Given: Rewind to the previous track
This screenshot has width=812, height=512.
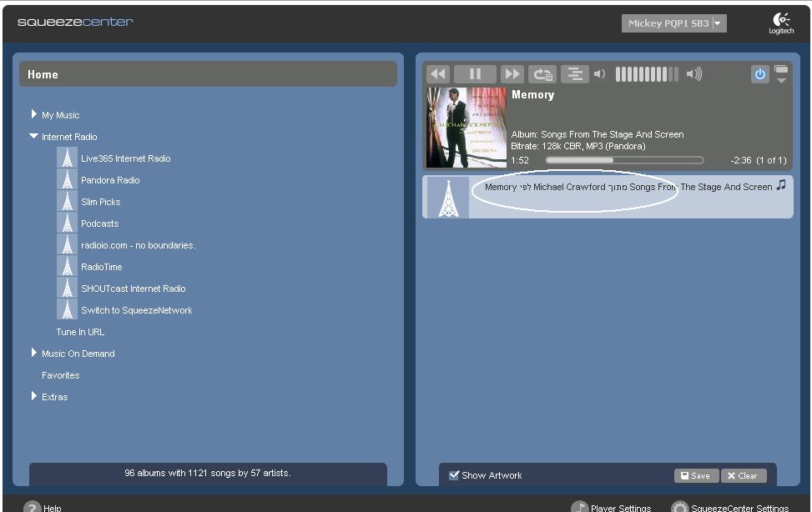Looking at the screenshot, I should coord(438,74).
